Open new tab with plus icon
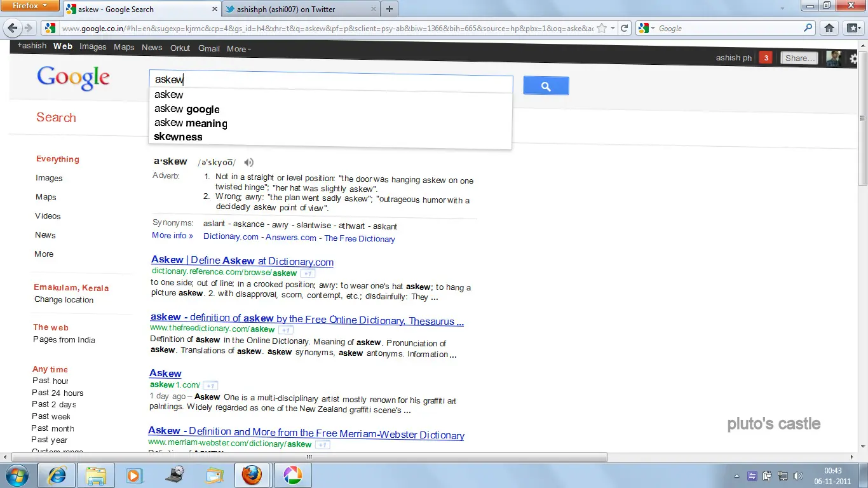The width and height of the screenshot is (868, 488). coord(390,9)
